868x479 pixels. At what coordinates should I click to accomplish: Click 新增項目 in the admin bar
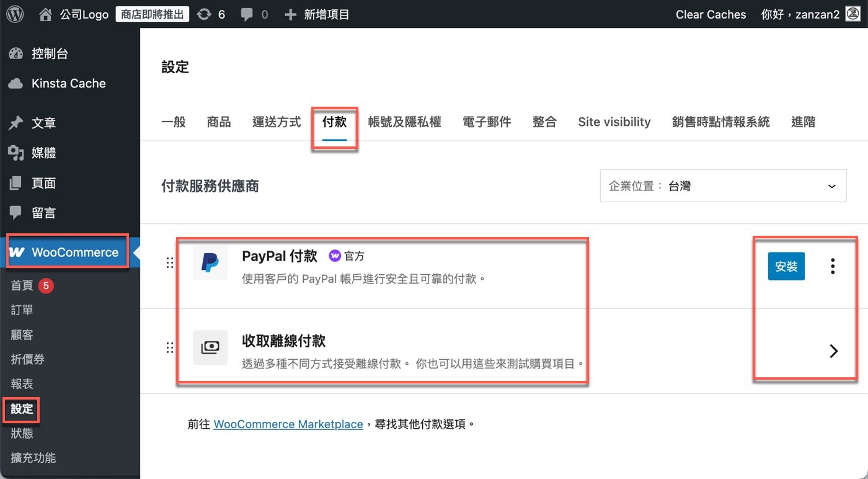(x=327, y=14)
